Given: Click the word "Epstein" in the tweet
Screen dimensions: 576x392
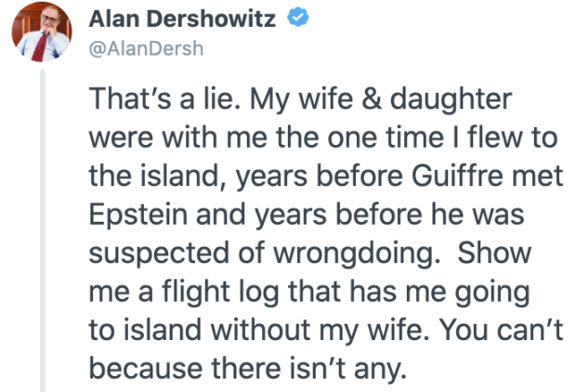Looking at the screenshot, I should click(138, 216).
